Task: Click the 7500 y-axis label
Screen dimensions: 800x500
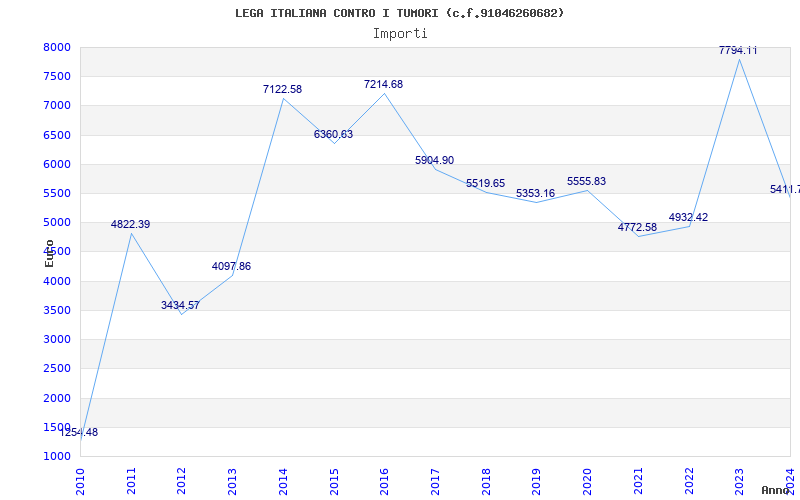Action: pos(57,77)
